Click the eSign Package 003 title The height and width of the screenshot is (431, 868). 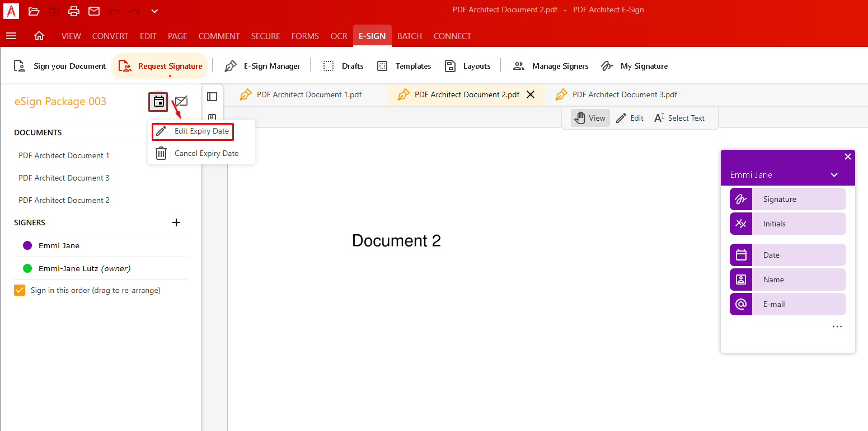click(x=60, y=101)
